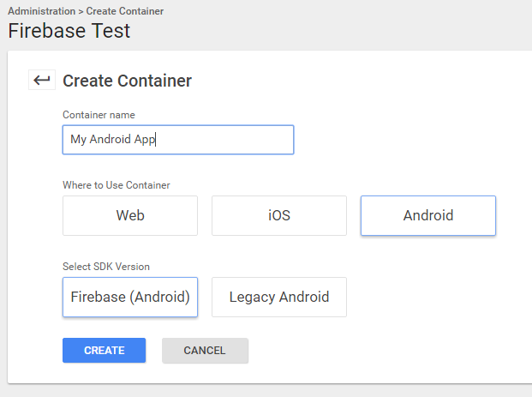The width and height of the screenshot is (532, 397).
Task: Click the word My in the name field
Action: click(x=78, y=140)
